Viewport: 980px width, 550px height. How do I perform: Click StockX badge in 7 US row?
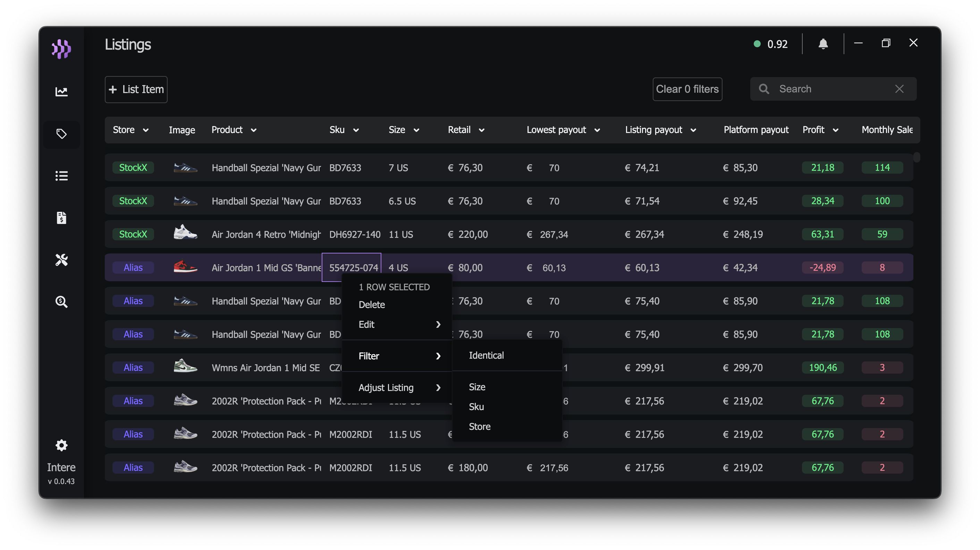click(133, 167)
